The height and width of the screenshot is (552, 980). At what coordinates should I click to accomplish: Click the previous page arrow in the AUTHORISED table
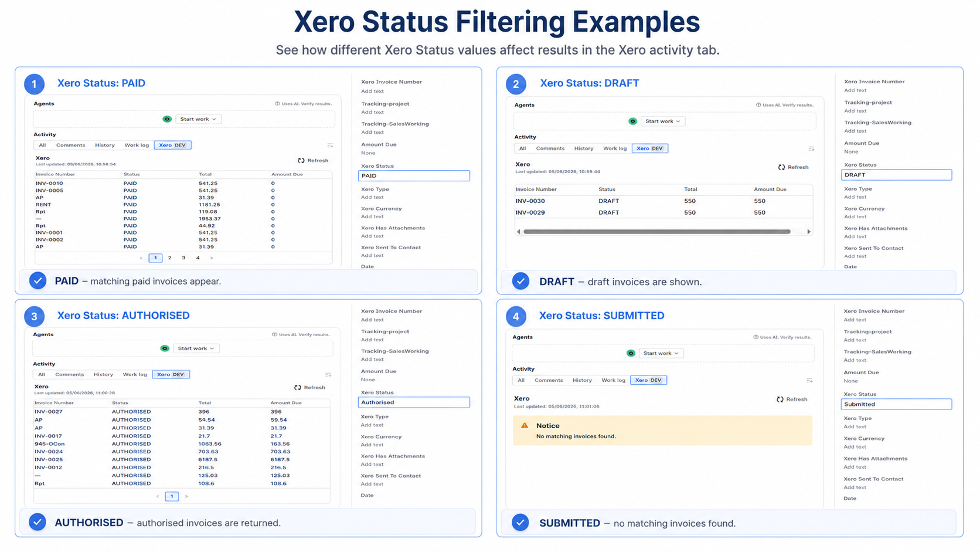point(158,497)
